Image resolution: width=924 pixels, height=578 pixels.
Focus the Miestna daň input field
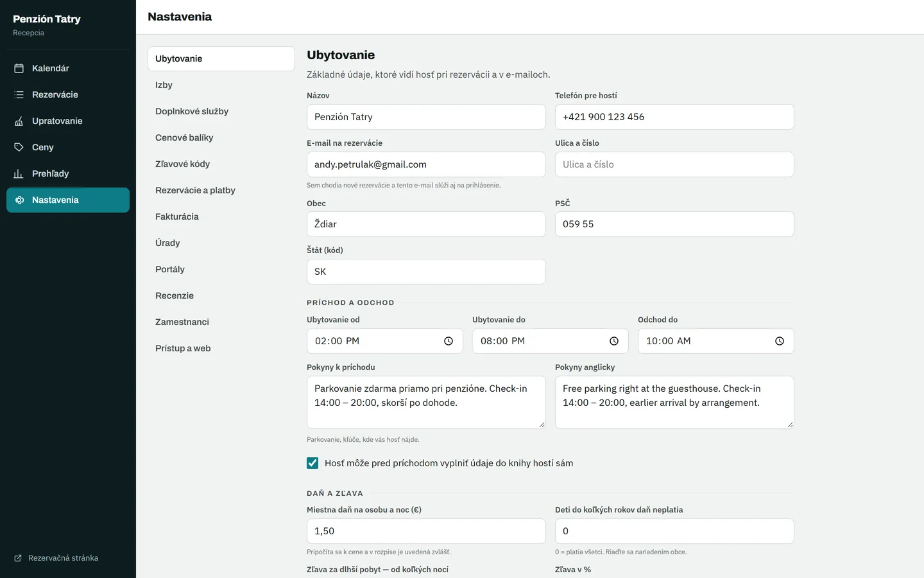click(x=426, y=531)
